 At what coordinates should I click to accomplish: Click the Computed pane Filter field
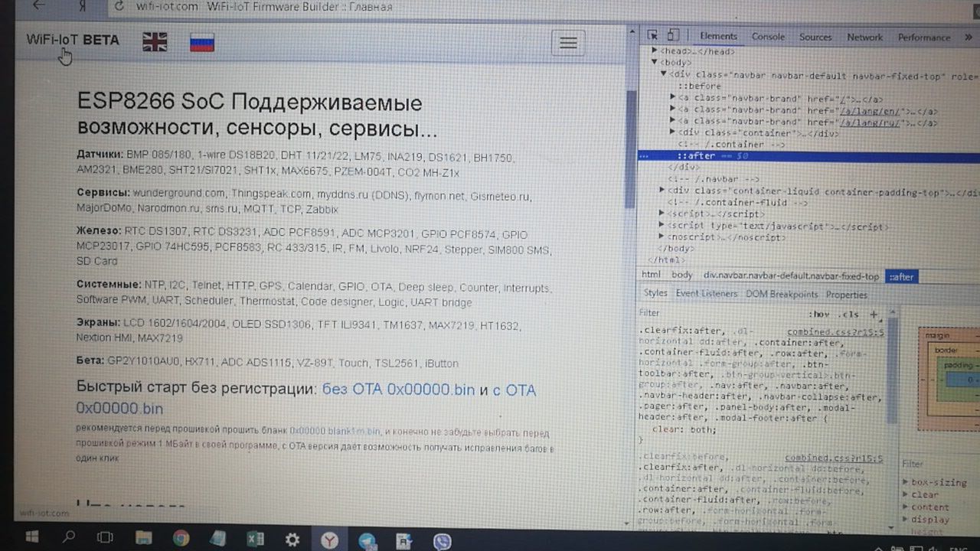point(939,464)
